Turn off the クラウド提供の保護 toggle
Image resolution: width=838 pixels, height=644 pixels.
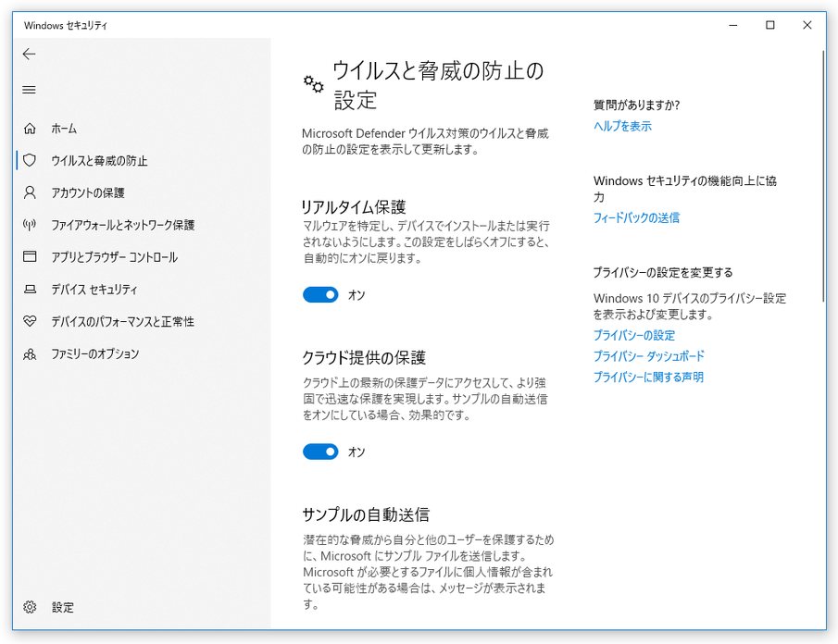click(320, 452)
